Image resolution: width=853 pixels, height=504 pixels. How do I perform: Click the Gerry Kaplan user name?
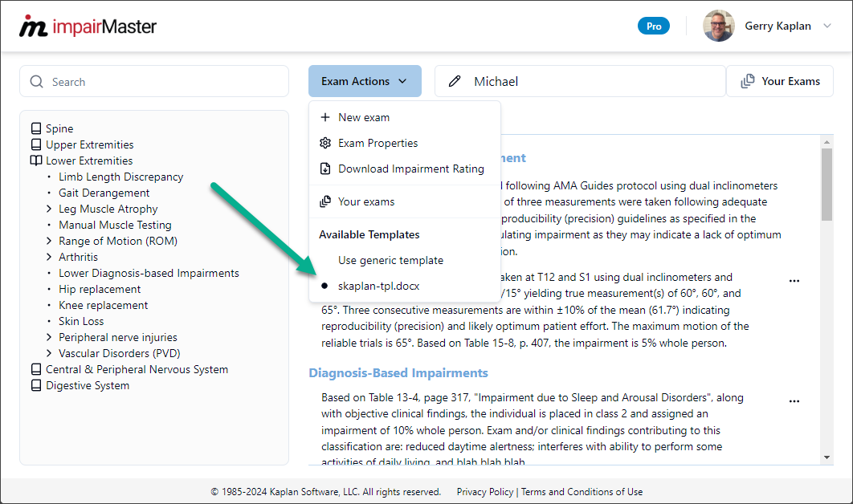pyautogui.click(x=778, y=26)
